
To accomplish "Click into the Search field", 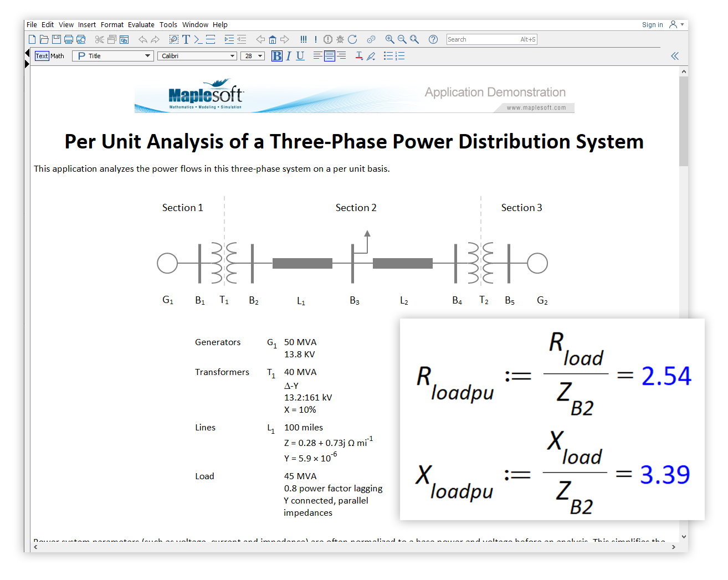I will [x=482, y=39].
